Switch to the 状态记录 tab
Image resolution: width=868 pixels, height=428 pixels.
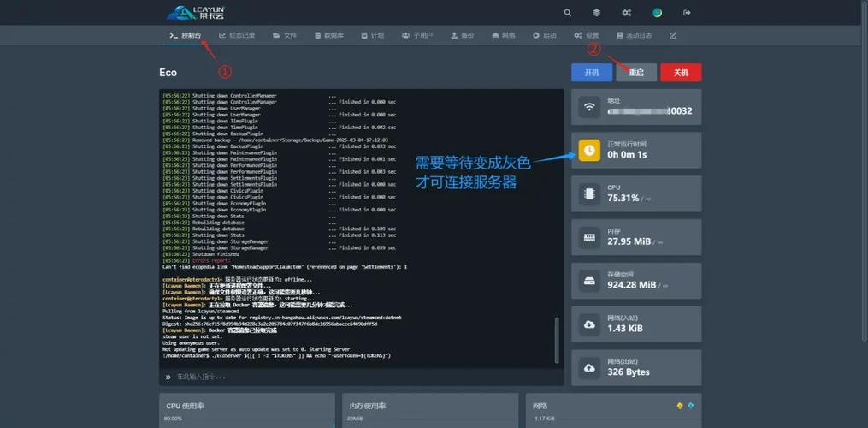coord(237,35)
